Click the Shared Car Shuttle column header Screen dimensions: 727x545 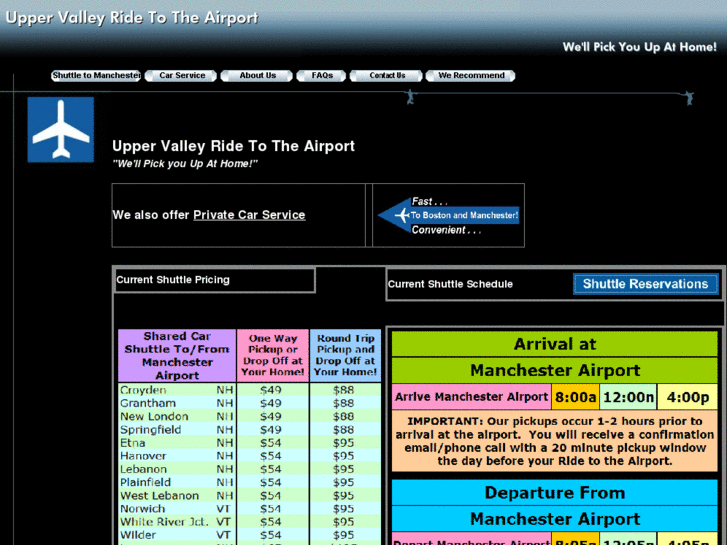pos(177,356)
